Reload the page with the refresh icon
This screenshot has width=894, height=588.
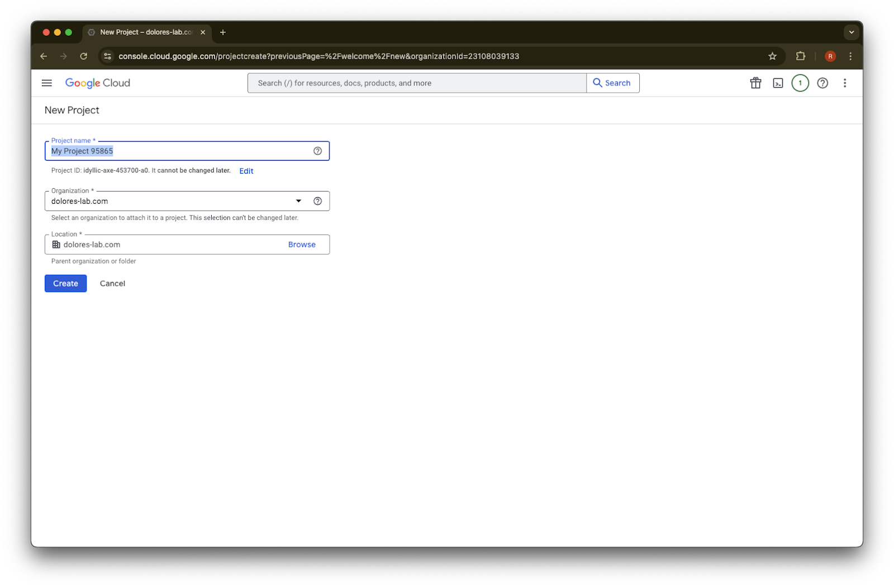(84, 56)
